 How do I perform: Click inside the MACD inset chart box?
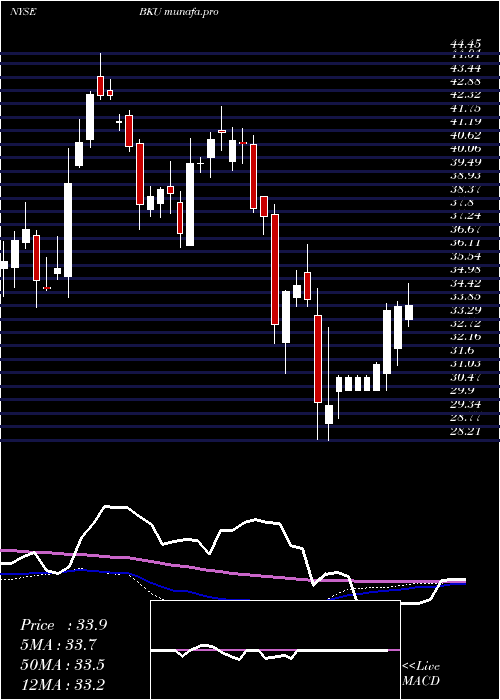pyautogui.click(x=275, y=650)
